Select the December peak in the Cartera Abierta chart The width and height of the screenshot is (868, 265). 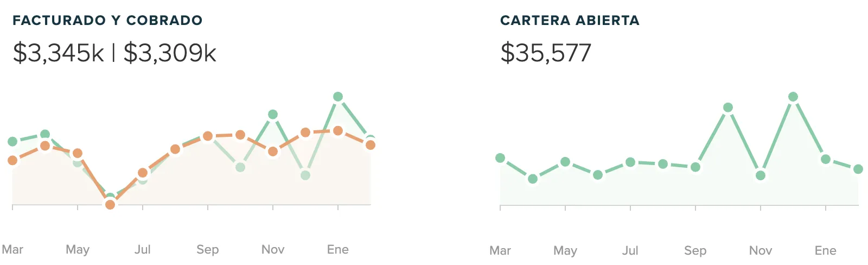(793, 97)
